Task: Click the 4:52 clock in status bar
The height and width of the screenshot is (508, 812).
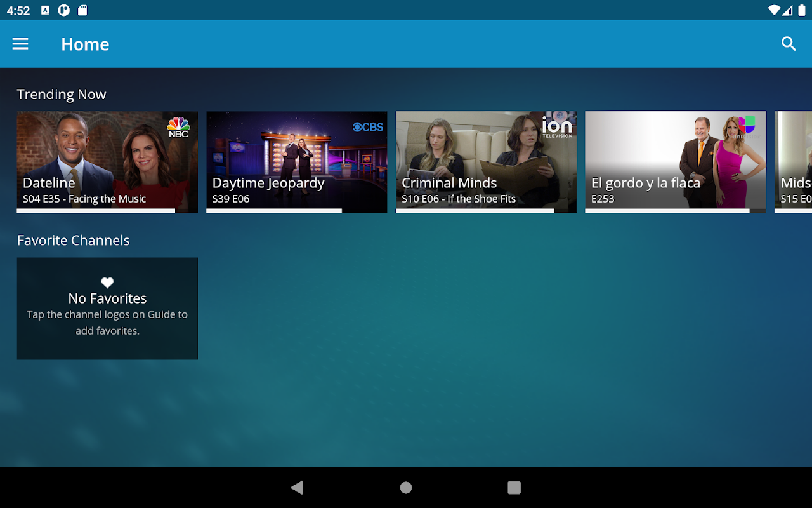Action: [18, 11]
